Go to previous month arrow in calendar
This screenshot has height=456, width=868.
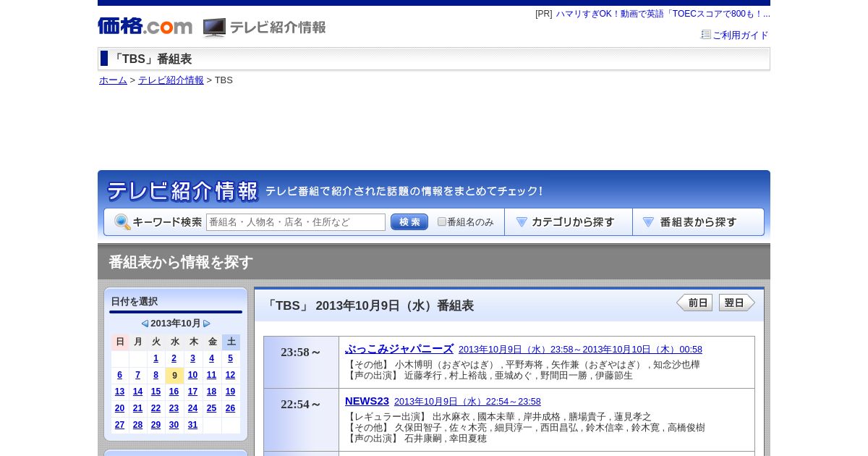[x=145, y=324]
